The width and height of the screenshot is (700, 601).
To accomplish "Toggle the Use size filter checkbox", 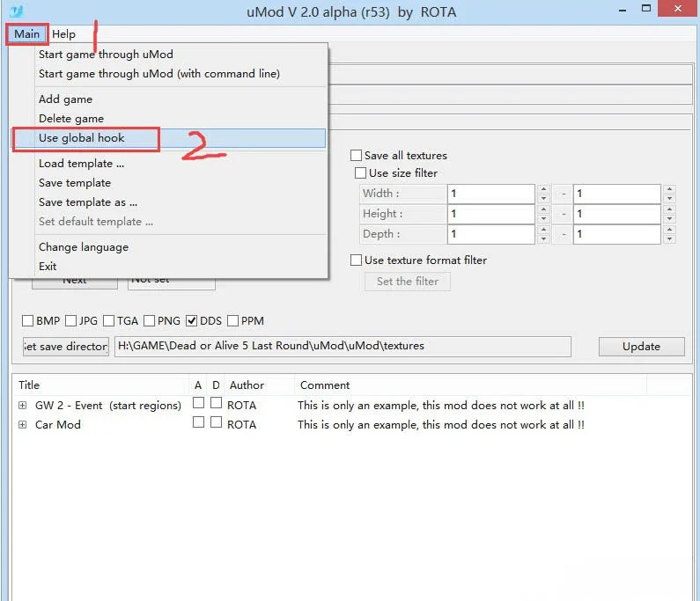I will 361,173.
